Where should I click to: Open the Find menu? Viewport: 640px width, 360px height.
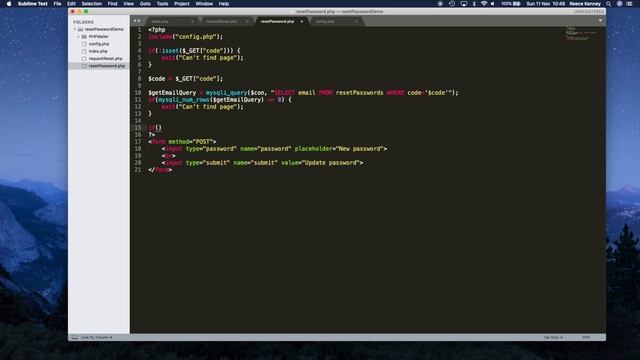click(113, 4)
